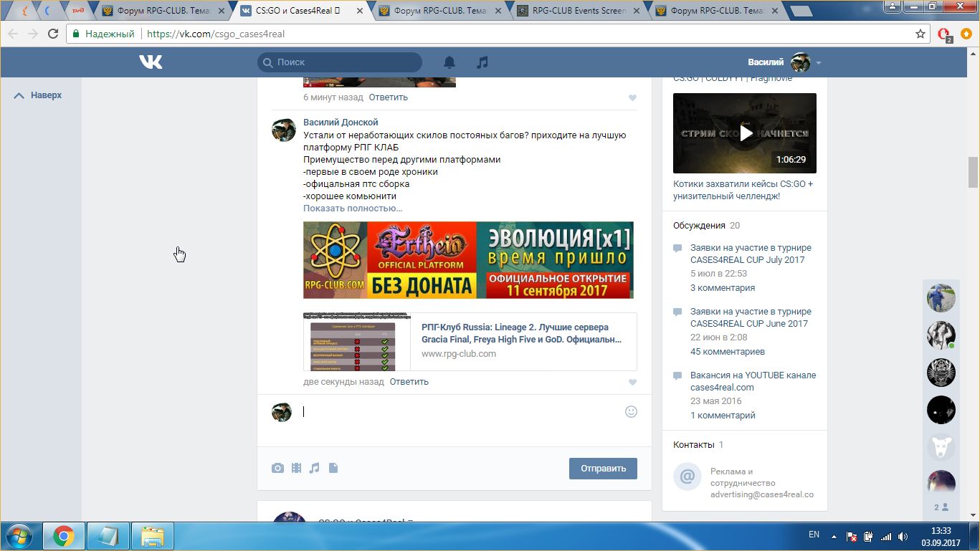980x551 pixels.
Task: Show hidden system tray icons
Action: pyautogui.click(x=834, y=537)
